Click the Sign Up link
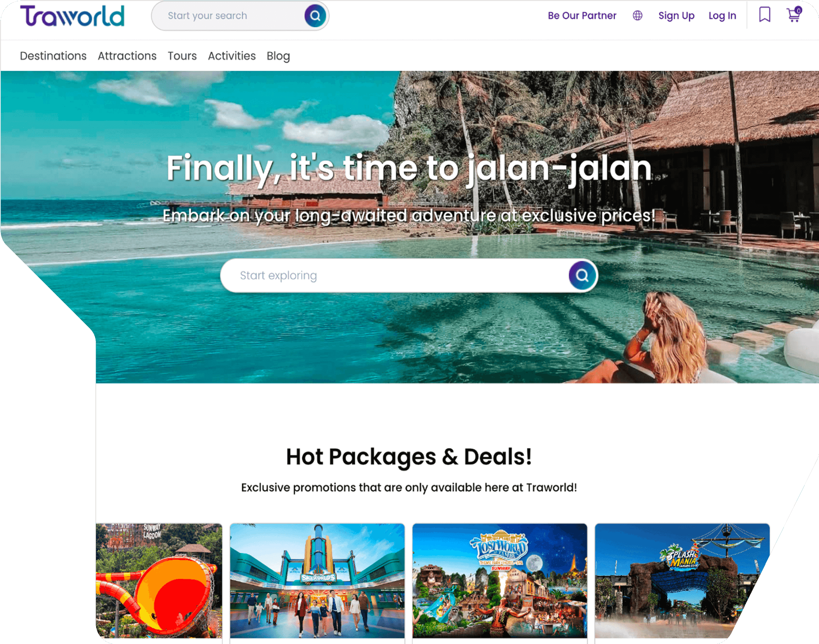Viewport: 819px width, 644px height. 676,16
